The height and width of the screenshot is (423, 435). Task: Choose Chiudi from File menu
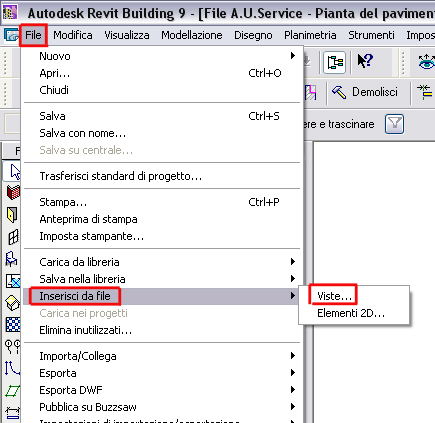[x=162, y=90]
